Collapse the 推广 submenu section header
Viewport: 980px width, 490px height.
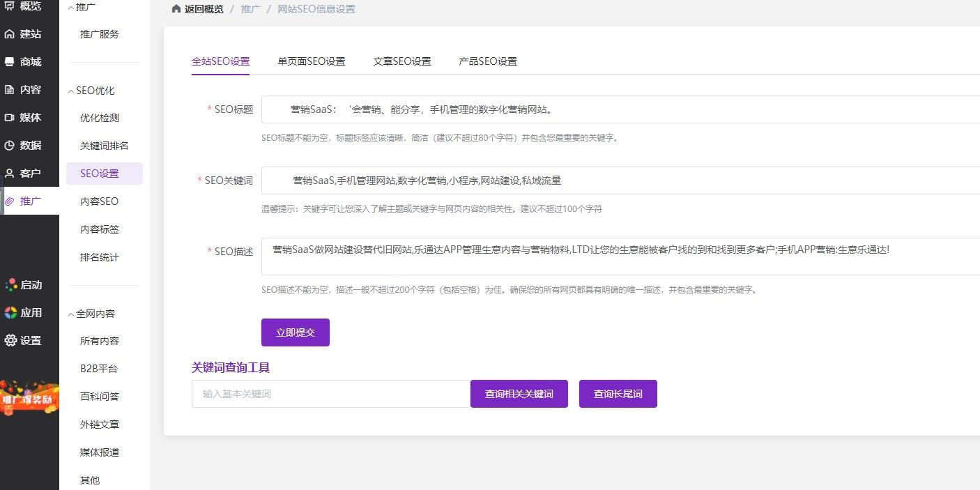pyautogui.click(x=71, y=7)
